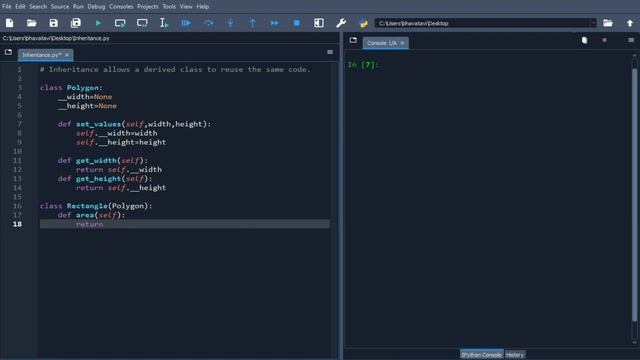The image size is (640, 360).
Task: Click the 'def set_values' line
Action: (x=134, y=124)
